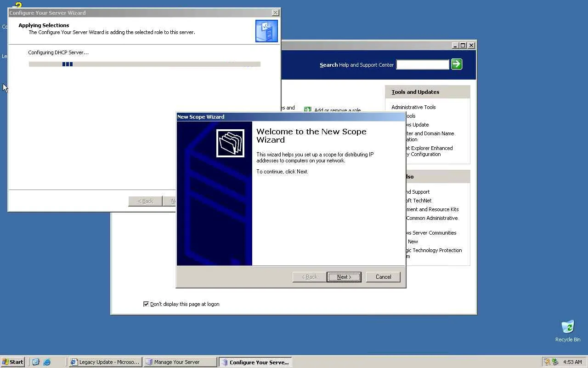Open Deployment and Resource Kits link
This screenshot has width=588, height=368.
(432, 209)
